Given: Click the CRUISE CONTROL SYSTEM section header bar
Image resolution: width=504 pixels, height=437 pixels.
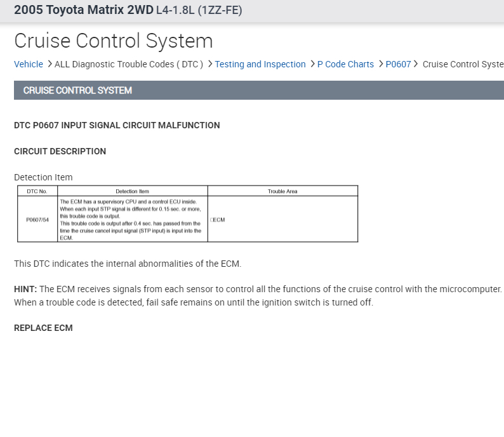Looking at the screenshot, I should pos(259,90).
